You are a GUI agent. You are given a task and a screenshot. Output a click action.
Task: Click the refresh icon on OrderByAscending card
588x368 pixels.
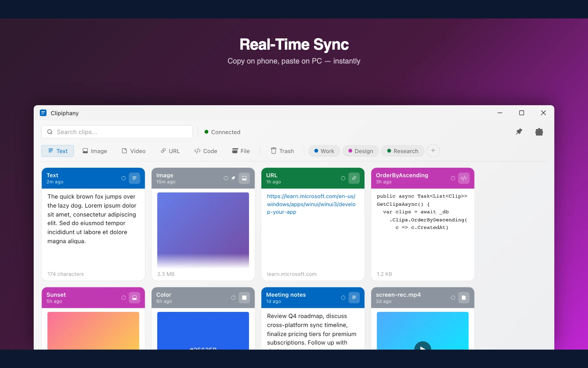point(453,178)
